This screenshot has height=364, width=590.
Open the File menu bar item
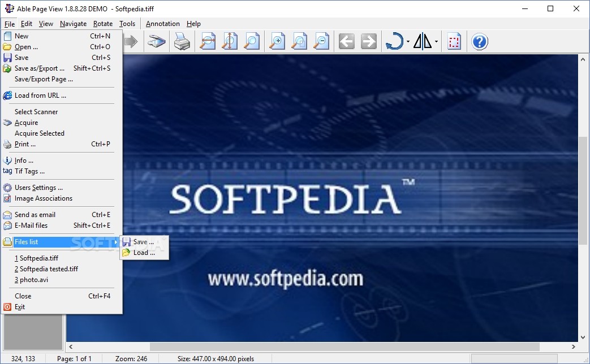pyautogui.click(x=10, y=24)
